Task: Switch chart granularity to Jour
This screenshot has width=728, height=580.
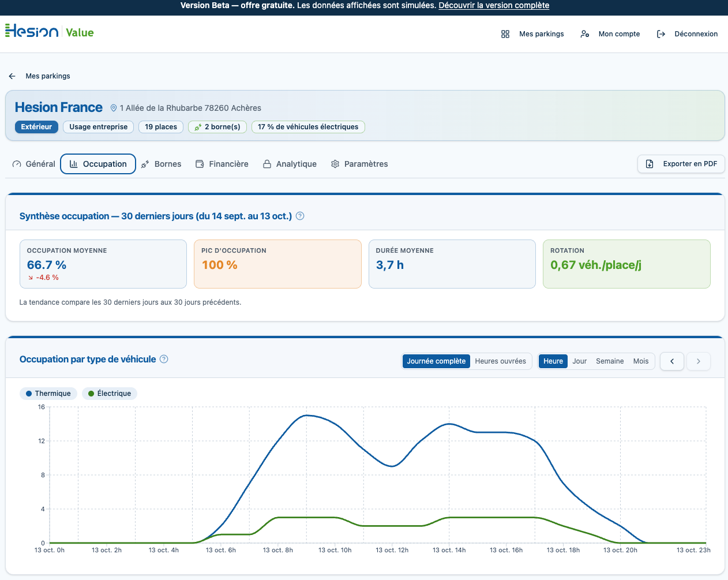Action: [579, 361]
